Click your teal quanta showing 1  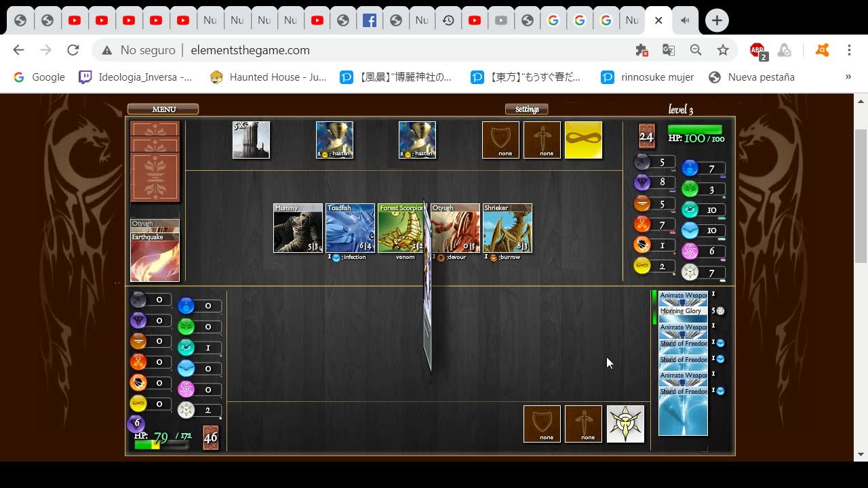click(x=199, y=348)
